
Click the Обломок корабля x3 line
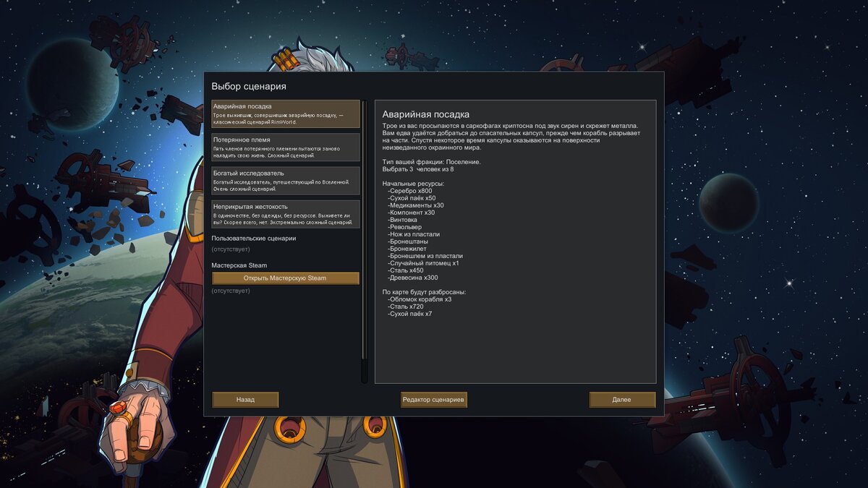pos(420,299)
